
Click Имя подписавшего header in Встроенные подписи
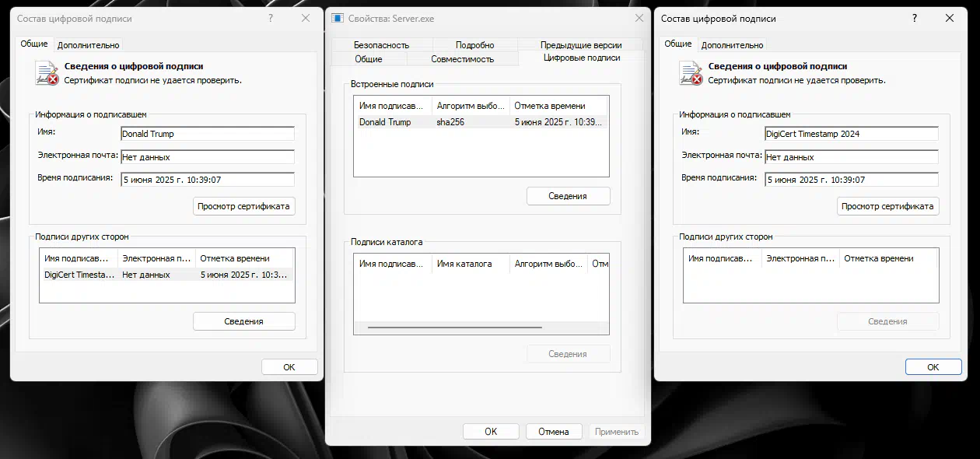click(393, 106)
